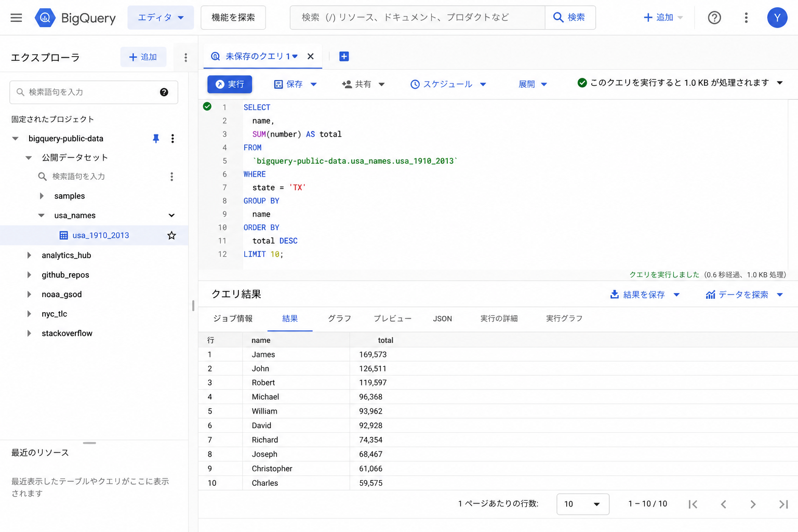The width and height of the screenshot is (798, 532).
Task: Open 結果を保存 save results dropdown
Action: point(645,295)
